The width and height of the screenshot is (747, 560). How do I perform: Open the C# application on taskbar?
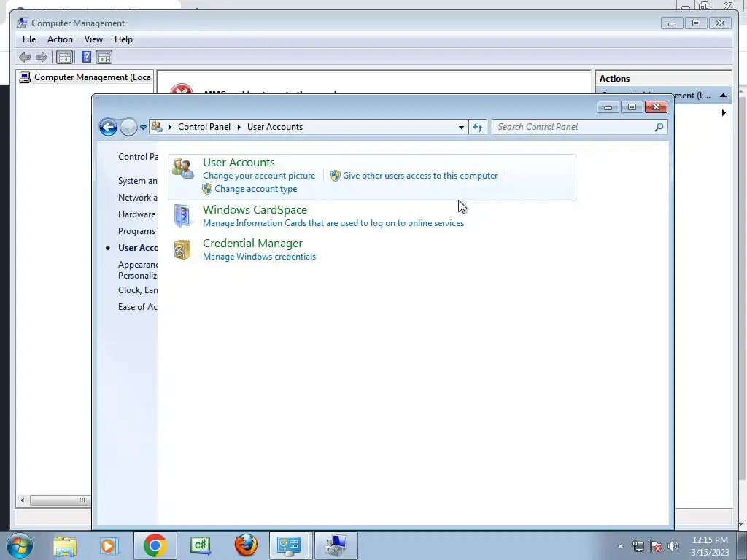pyautogui.click(x=200, y=545)
